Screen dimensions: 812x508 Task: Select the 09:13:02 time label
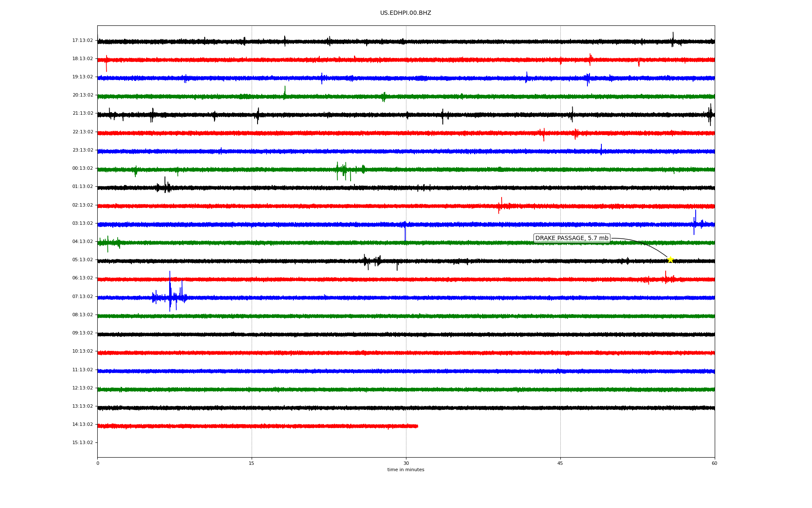coord(82,333)
